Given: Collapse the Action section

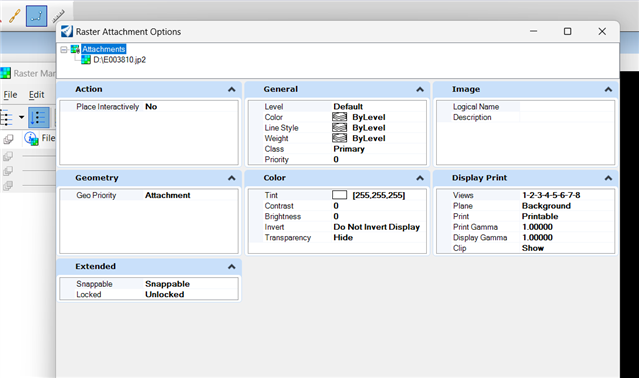Looking at the screenshot, I should pyautogui.click(x=231, y=90).
